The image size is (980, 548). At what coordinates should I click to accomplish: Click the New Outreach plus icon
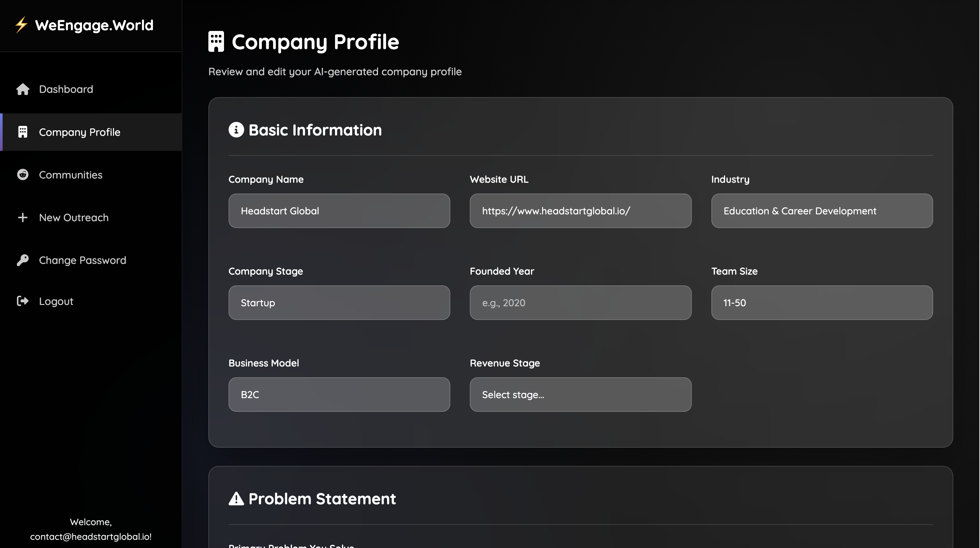(x=23, y=217)
